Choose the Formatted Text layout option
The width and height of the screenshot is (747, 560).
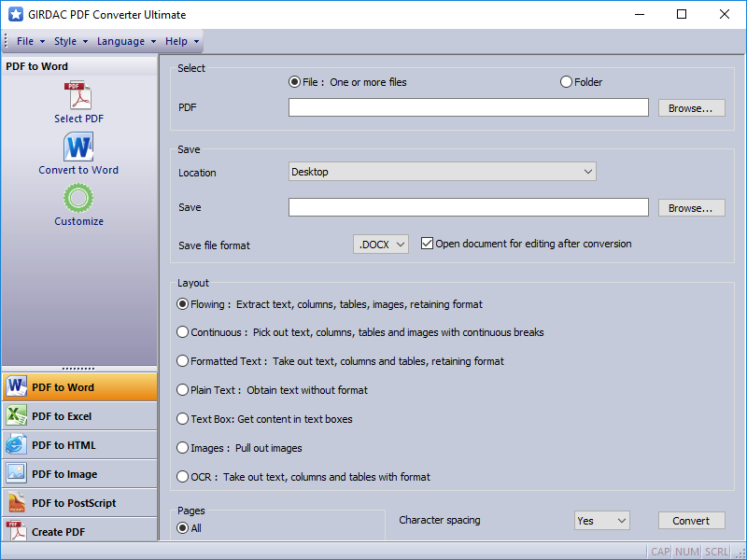click(x=182, y=361)
